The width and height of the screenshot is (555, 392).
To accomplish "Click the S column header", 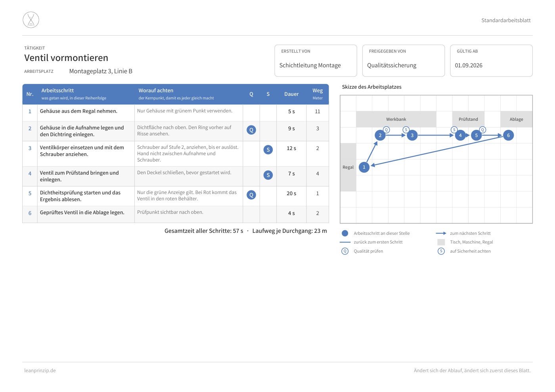I will click(x=268, y=94).
